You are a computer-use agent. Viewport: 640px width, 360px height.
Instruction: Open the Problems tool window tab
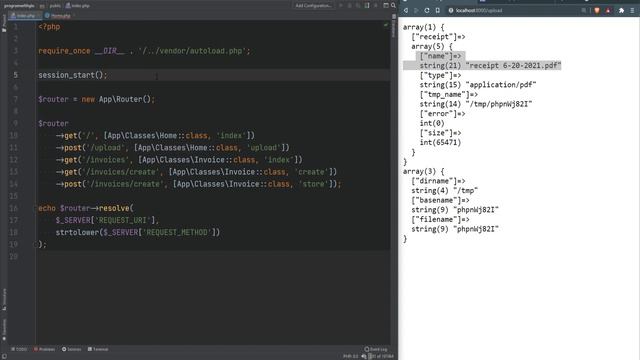pos(44,349)
